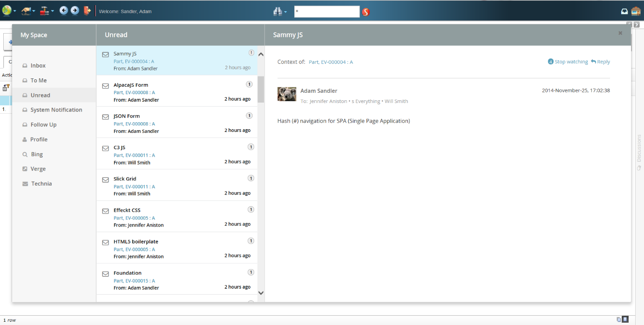Open context link Part, EV-000004 : A
Screen dimensions: 644x325
tap(331, 62)
